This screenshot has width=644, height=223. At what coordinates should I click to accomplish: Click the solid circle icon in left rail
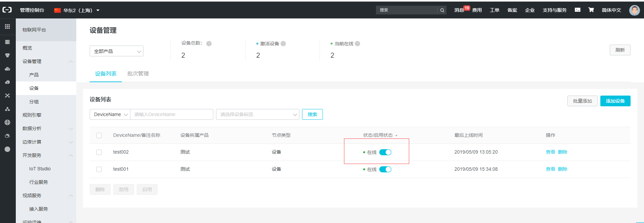[7, 149]
